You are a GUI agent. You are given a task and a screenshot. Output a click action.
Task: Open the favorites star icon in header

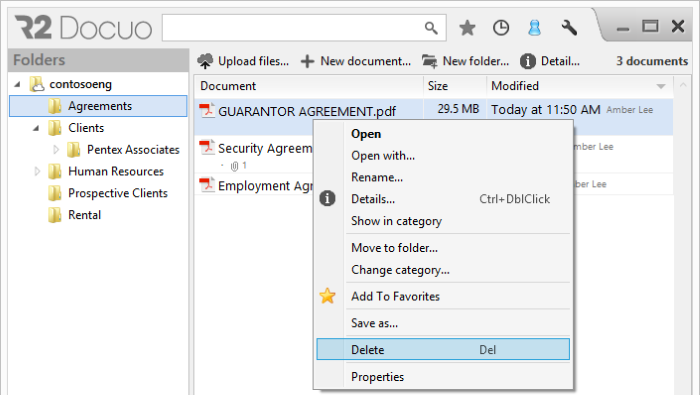click(x=467, y=28)
